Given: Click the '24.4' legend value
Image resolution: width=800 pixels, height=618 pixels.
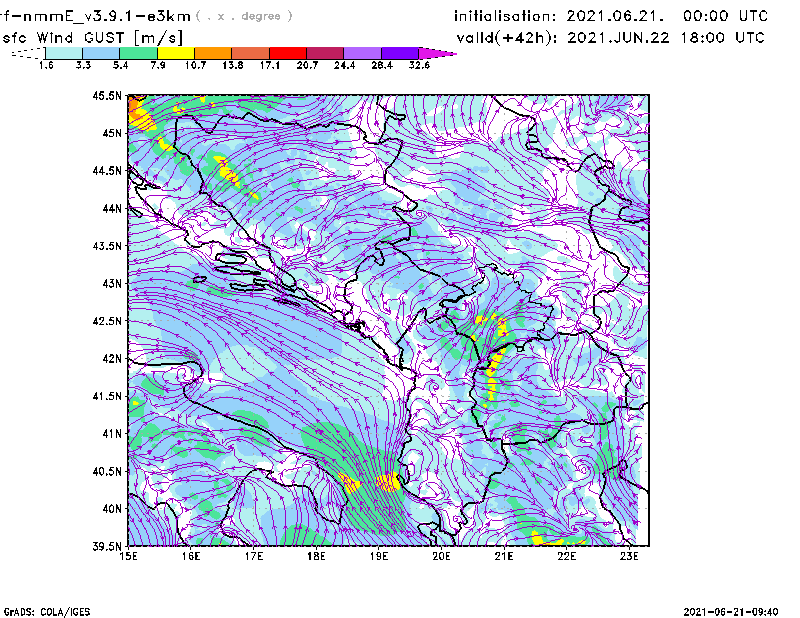Looking at the screenshot, I should [x=344, y=65].
